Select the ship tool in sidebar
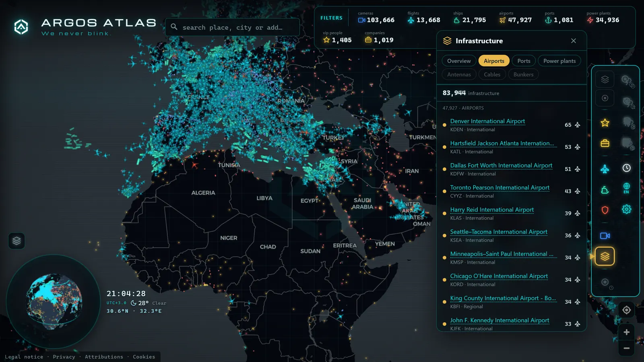 coord(605,190)
